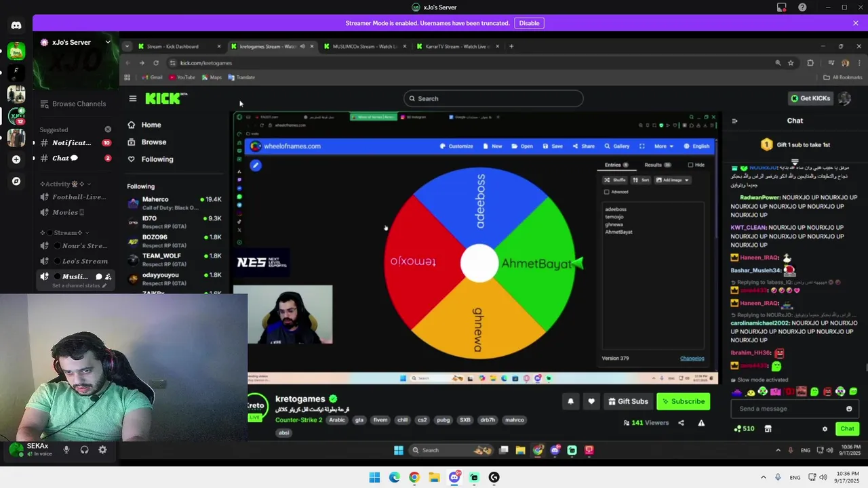Toggle Hide checkbox on wheel entries panel
The width and height of the screenshot is (868, 488).
point(690,165)
